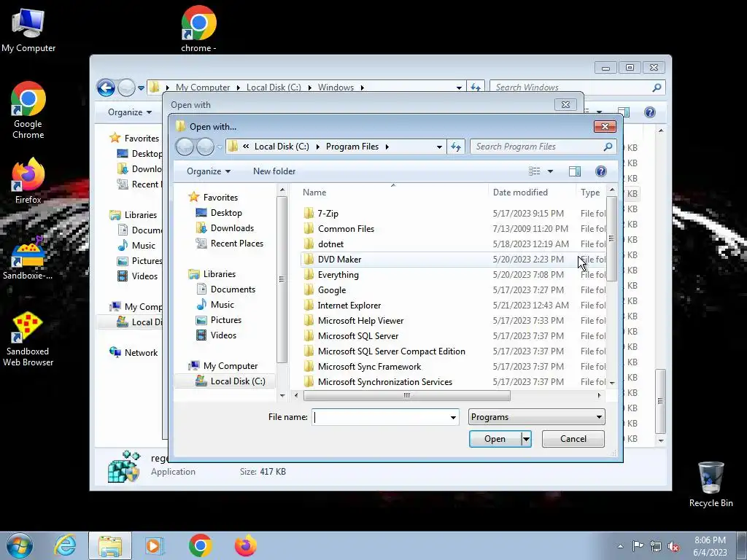Open Organize menu in Windows explorer window

(x=130, y=112)
